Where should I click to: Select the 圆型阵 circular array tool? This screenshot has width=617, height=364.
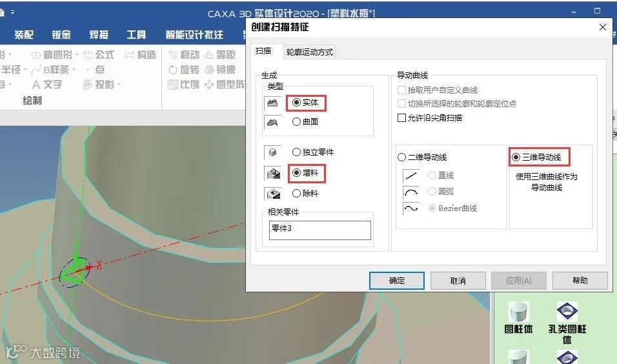[225, 85]
